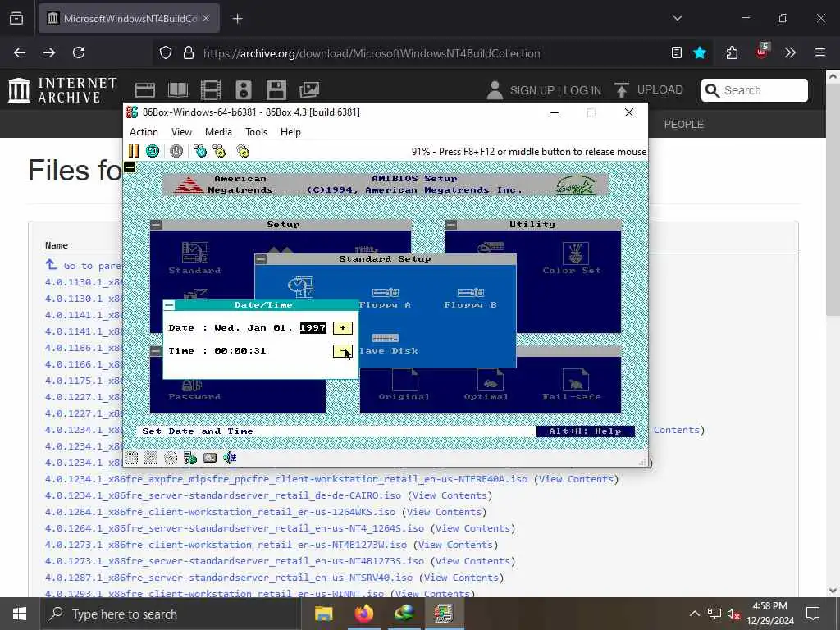Open the Help menu in 86Box

pos(290,132)
